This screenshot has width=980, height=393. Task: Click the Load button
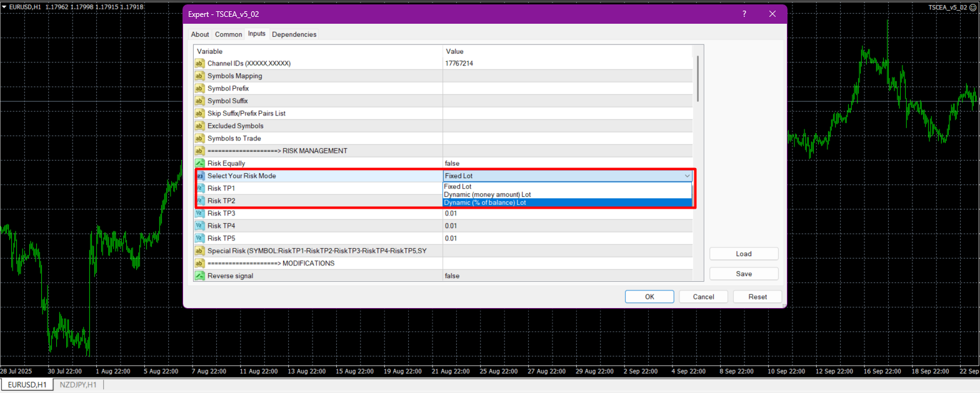point(744,254)
